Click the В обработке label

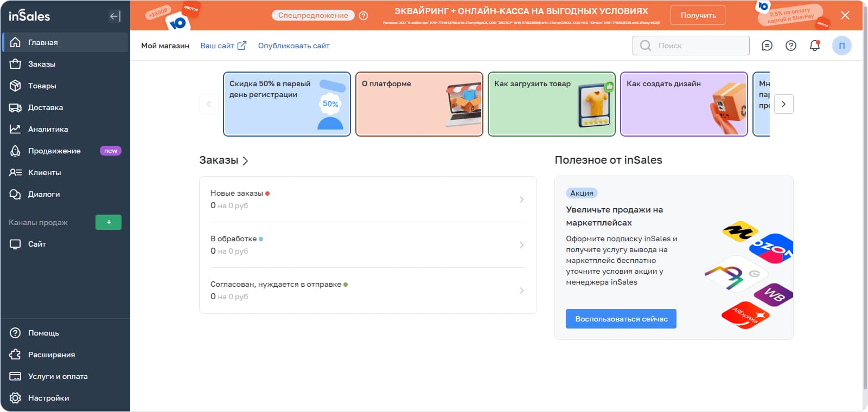click(233, 239)
